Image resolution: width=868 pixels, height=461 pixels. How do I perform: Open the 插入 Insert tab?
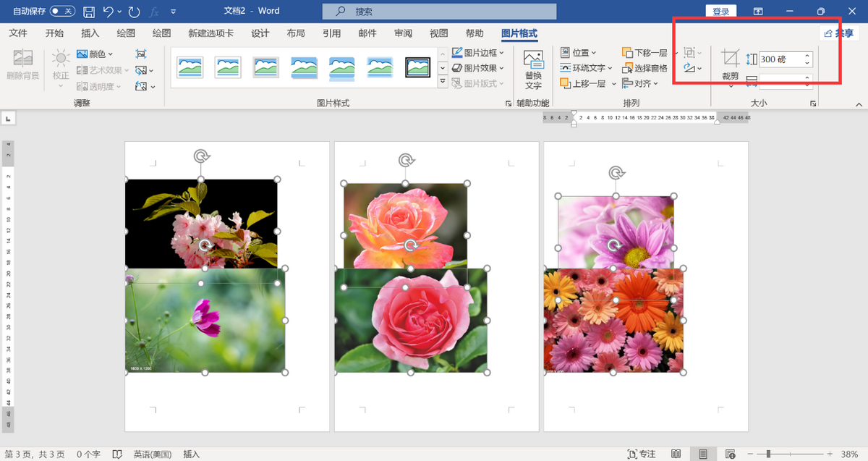tap(90, 33)
